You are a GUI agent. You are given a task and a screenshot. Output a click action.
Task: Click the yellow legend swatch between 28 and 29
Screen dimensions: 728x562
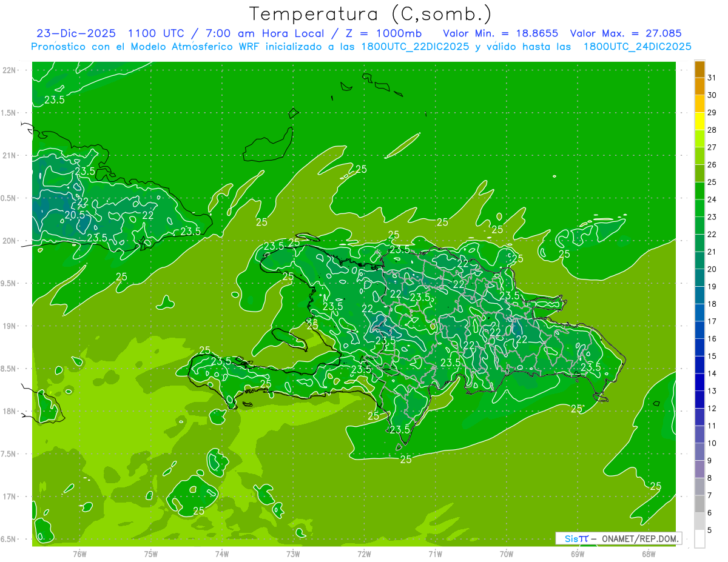[699, 121]
